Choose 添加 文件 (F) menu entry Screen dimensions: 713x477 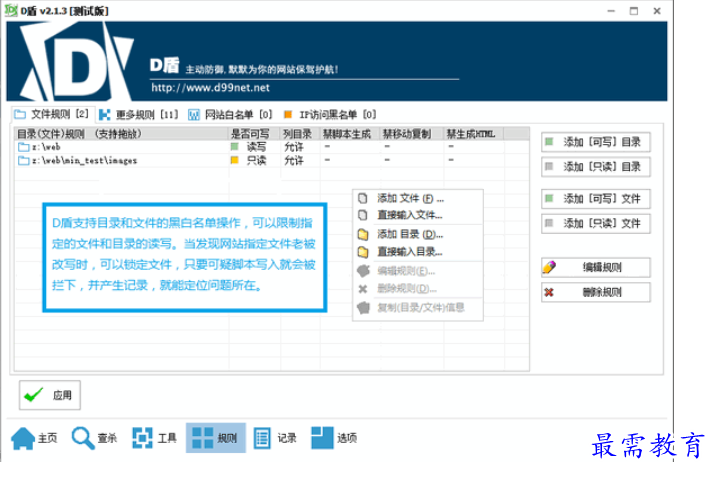pos(417,199)
